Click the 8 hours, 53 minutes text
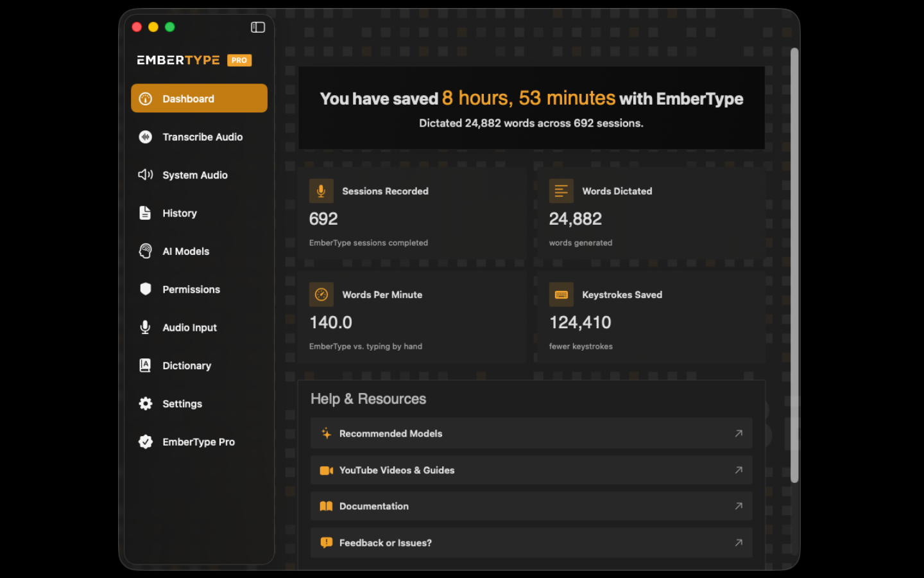This screenshot has width=924, height=578. tap(529, 98)
